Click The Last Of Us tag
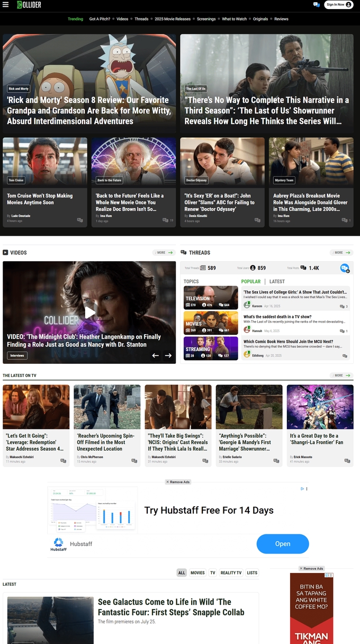360x644 pixels. click(x=196, y=89)
